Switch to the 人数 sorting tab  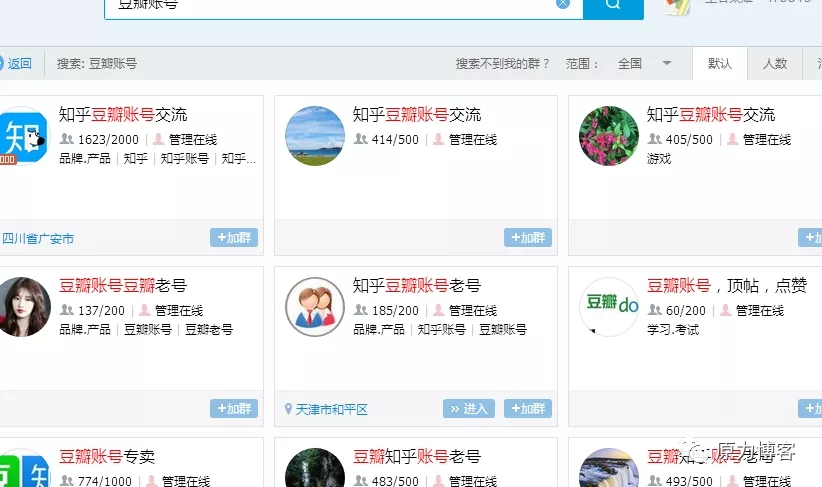(x=775, y=64)
